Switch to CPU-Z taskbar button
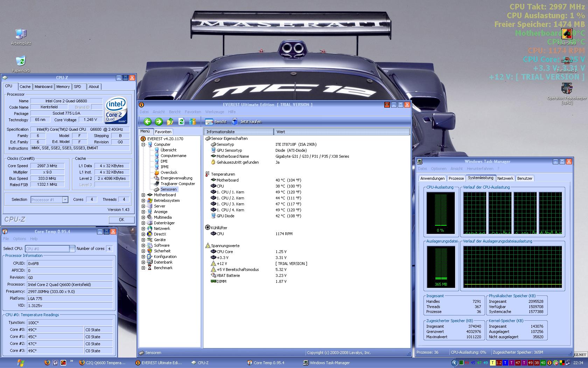Screen dimensions: 588x368 point(203,363)
